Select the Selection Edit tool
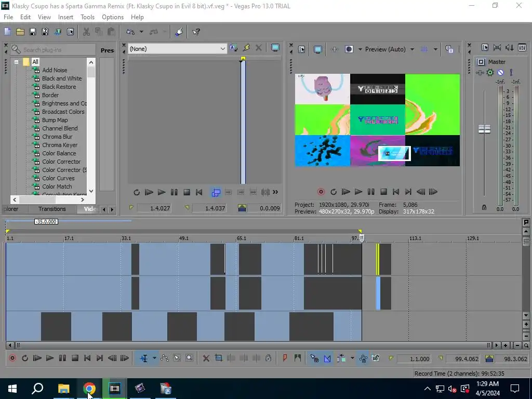The width and height of the screenshot is (532, 399). 177,358
